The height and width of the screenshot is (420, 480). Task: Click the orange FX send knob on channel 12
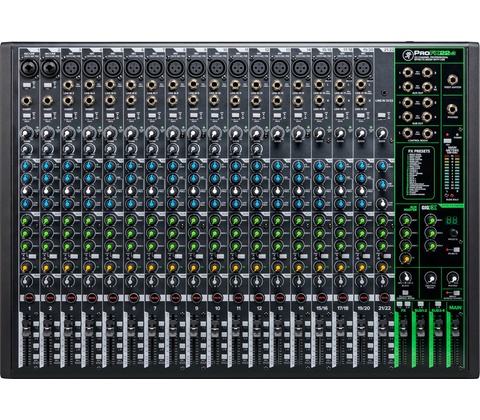[x=256, y=267]
